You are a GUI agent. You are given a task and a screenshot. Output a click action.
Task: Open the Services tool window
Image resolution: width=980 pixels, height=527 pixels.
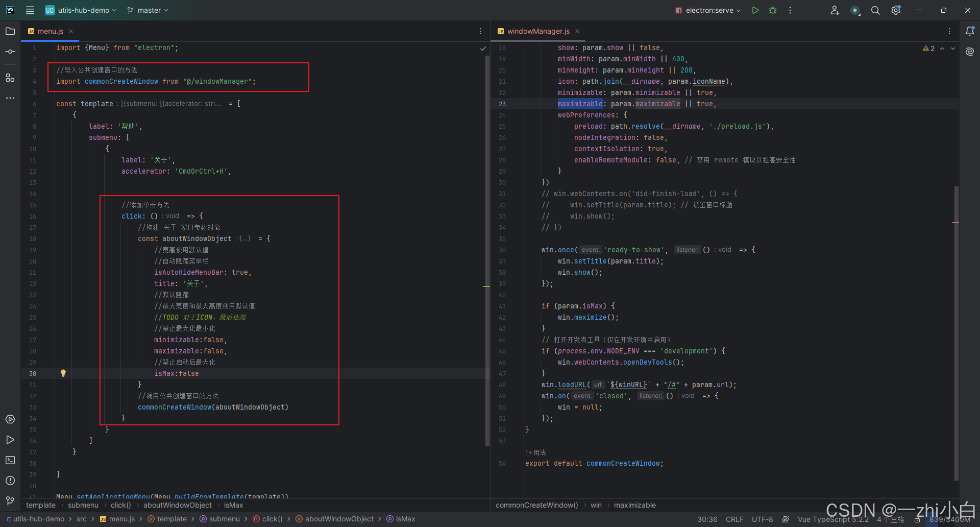(x=10, y=419)
